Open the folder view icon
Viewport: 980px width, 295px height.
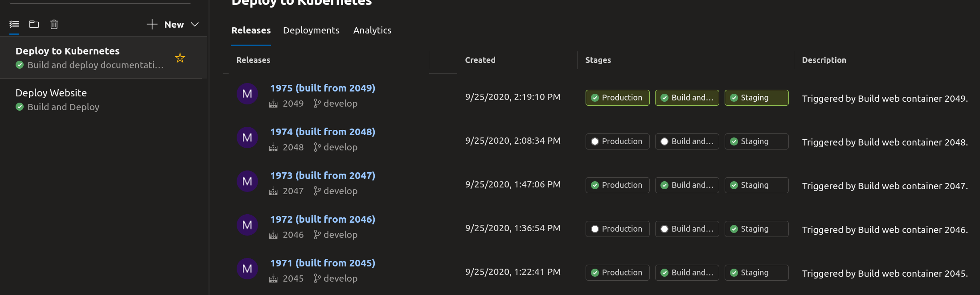tap(34, 24)
